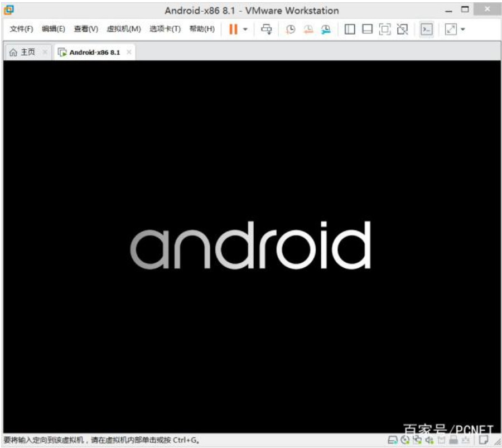Expand the stretch display dropdown arrow
This screenshot has width=502, height=448.
point(463,30)
